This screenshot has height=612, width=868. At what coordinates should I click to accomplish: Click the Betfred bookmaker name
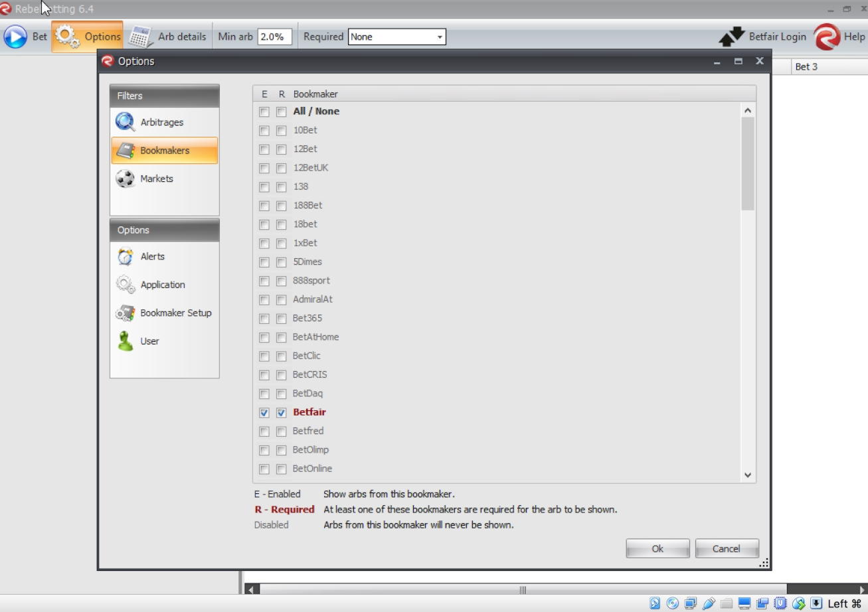[308, 431]
